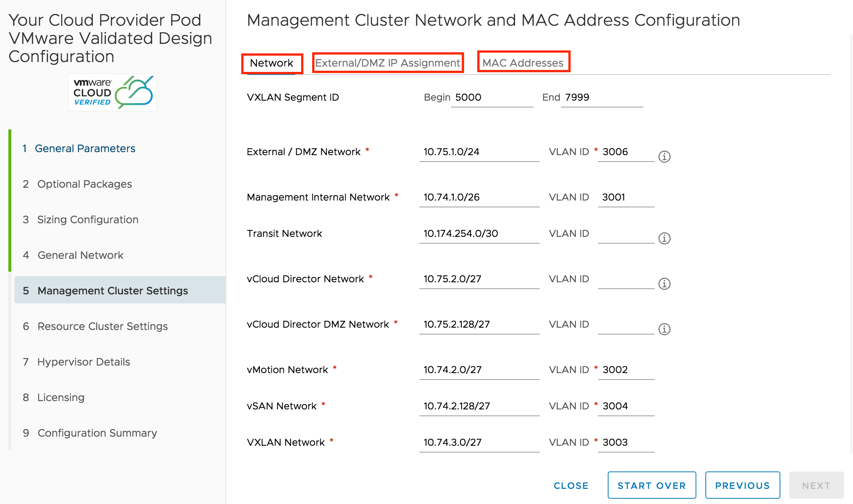Click info icon beside External/DMZ VLAN ID
Viewport: 853px width, 504px height.
coord(664,156)
